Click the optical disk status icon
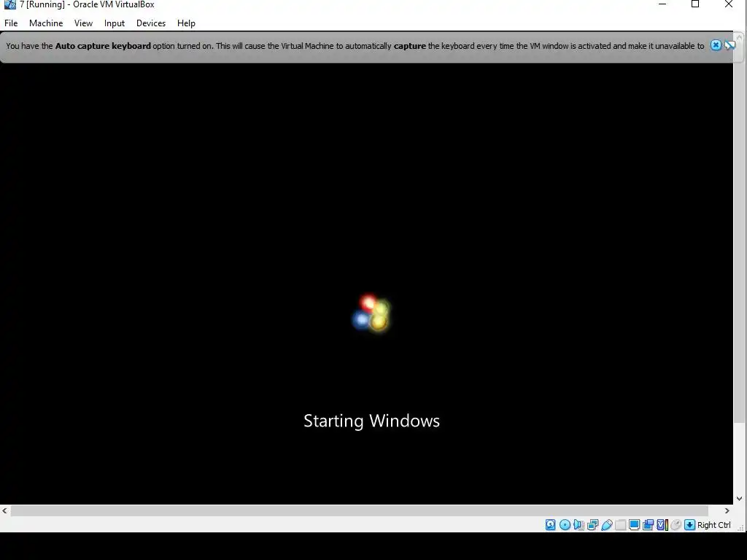Viewport: 747px width, 560px height. pyautogui.click(x=565, y=525)
